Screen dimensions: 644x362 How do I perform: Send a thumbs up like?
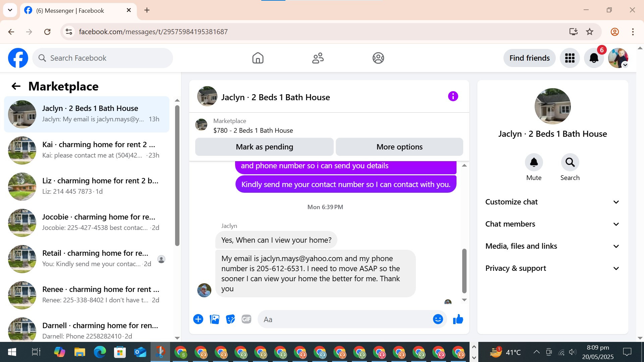(458, 319)
